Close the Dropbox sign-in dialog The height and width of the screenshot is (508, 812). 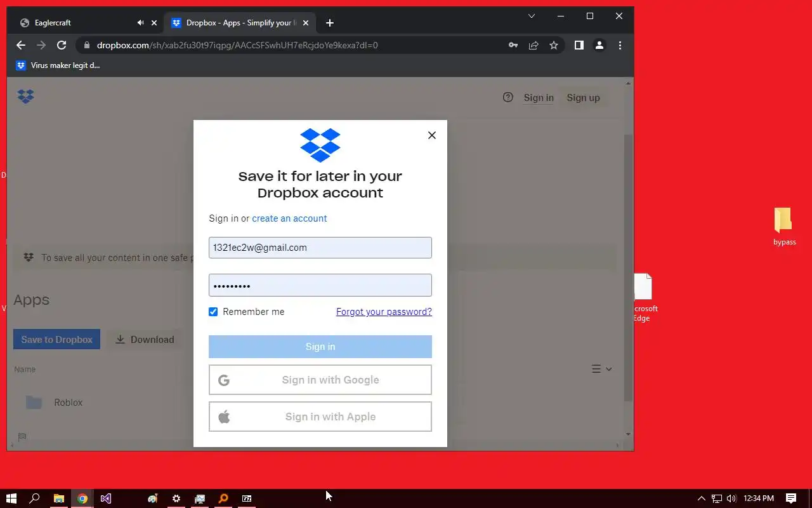pos(432,135)
